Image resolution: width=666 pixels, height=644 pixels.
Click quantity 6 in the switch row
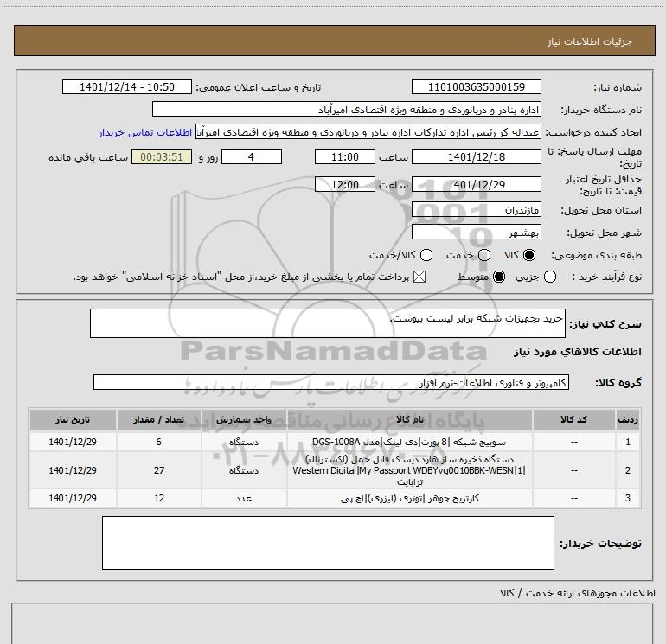click(159, 442)
